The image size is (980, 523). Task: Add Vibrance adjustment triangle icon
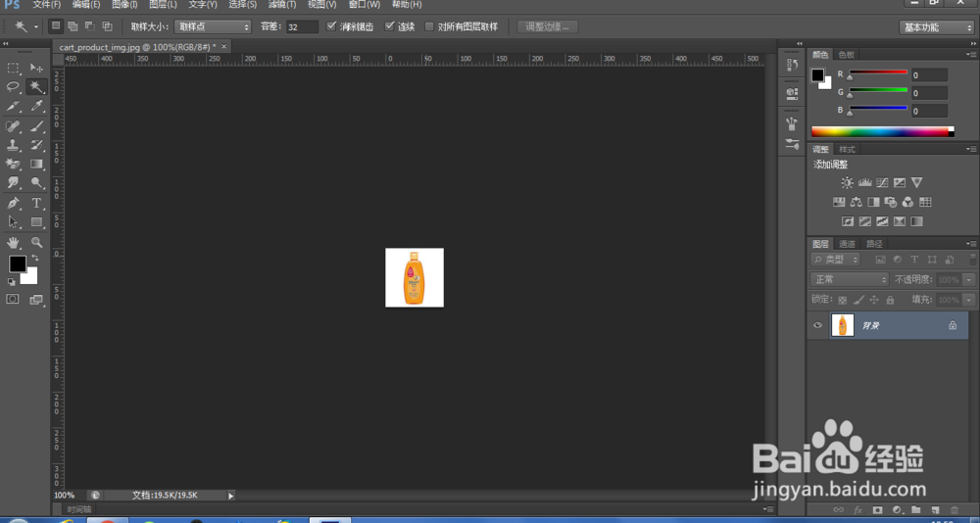(917, 183)
